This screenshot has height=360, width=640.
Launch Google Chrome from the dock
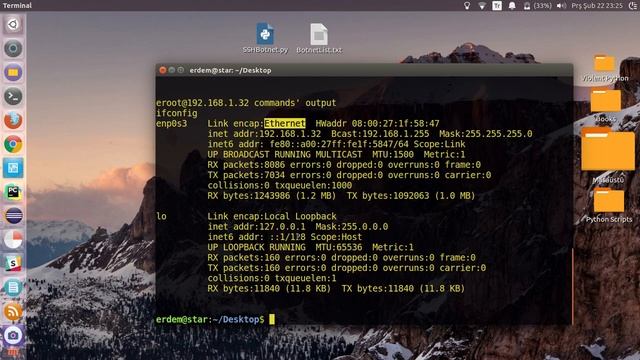(x=13, y=144)
